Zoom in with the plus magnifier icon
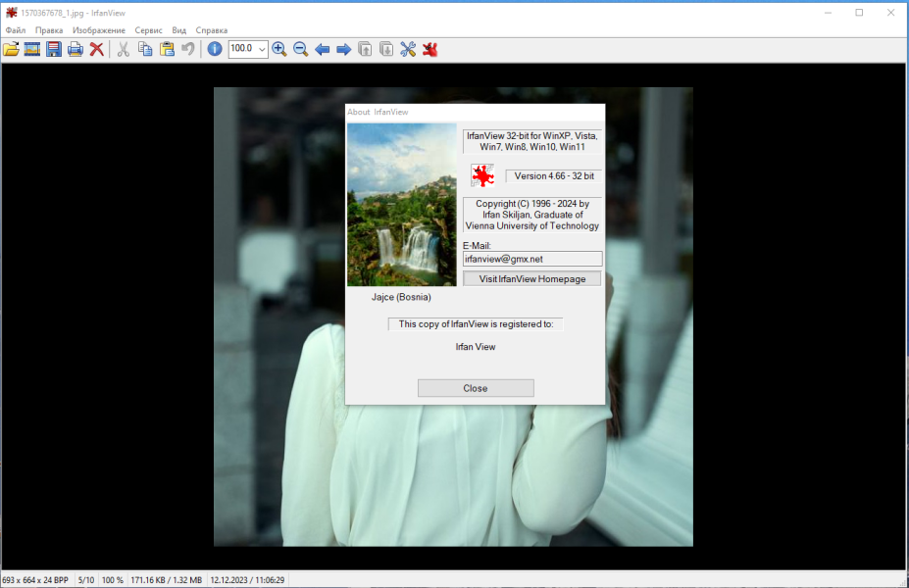This screenshot has height=588, width=909. [x=278, y=49]
